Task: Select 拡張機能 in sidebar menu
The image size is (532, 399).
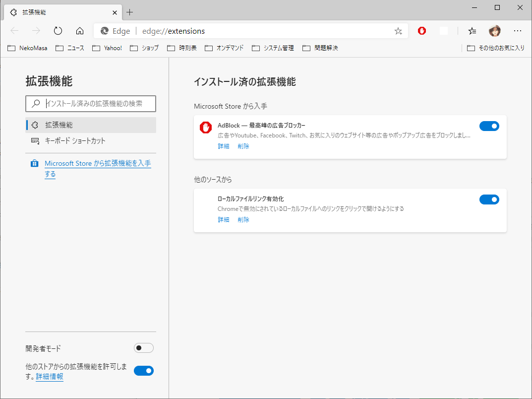Action: coord(91,125)
